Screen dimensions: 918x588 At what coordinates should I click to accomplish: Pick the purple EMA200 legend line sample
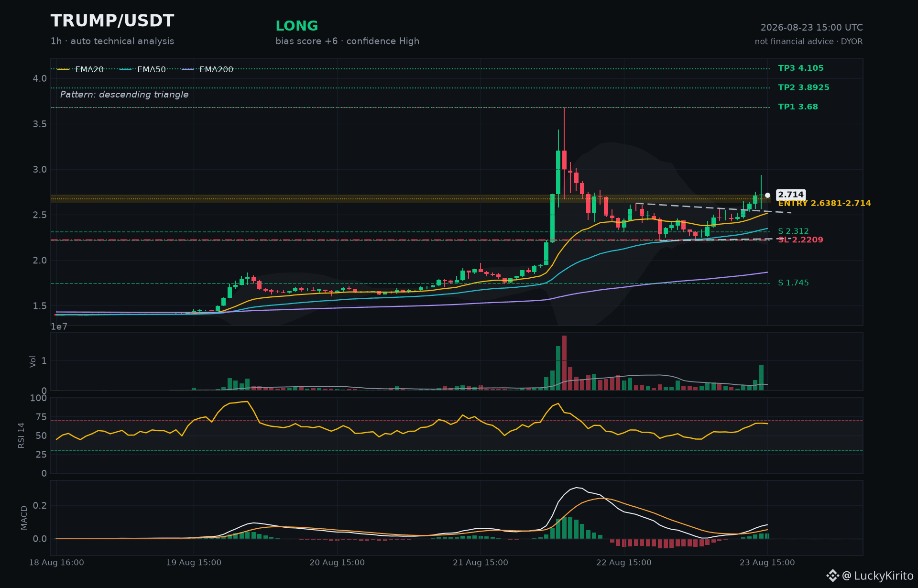pos(188,69)
